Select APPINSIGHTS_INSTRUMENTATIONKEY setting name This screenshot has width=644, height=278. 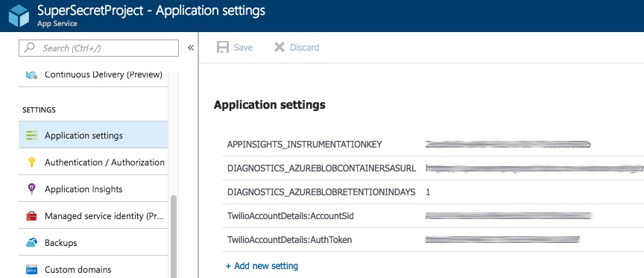(305, 145)
